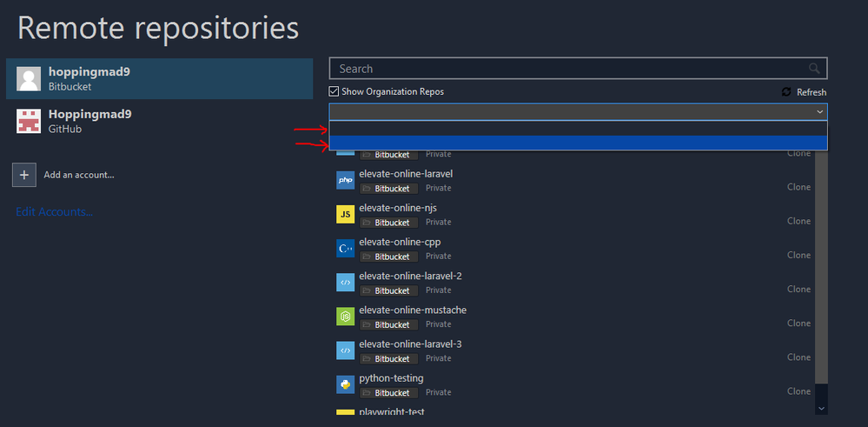The image size is (868, 427).
Task: Click the elevate-online-laravel-2 repository name
Action: 410,276
